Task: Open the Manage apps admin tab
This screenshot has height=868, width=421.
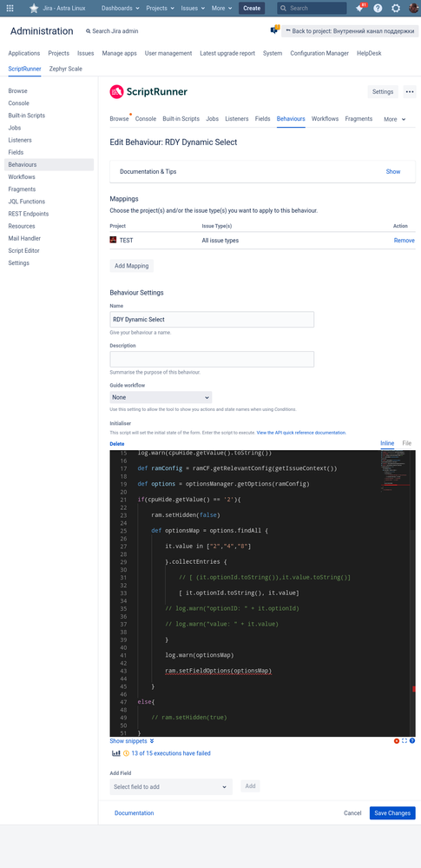Action: tap(119, 53)
